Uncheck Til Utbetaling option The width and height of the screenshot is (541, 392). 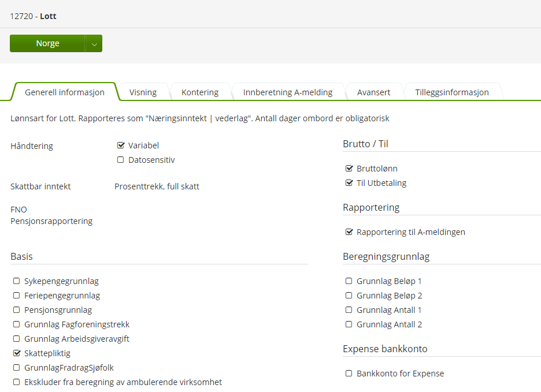[349, 183]
